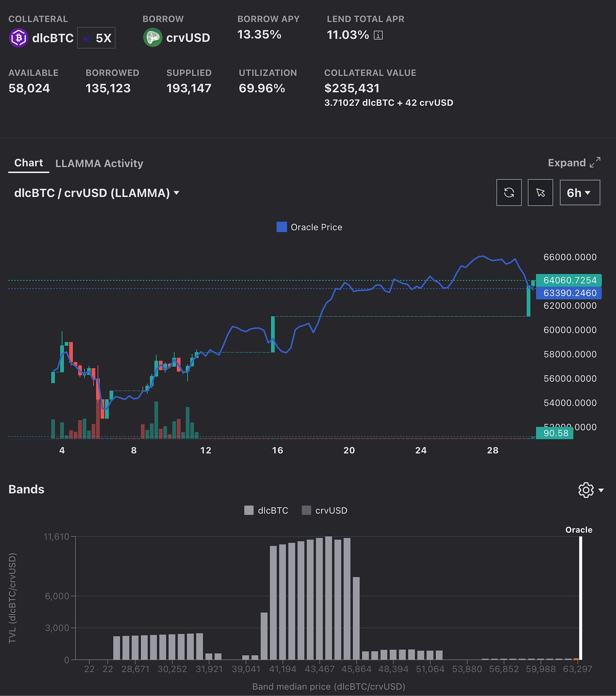
Task: Open the dlcBTC / crvUSD (LLAMMA) chart selector
Action: [97, 193]
